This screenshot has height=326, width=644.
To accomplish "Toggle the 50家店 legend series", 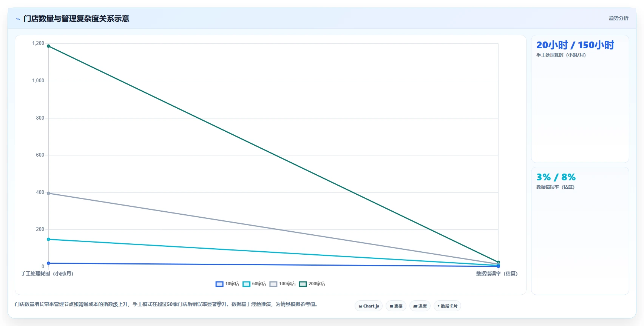I will 254,284.
